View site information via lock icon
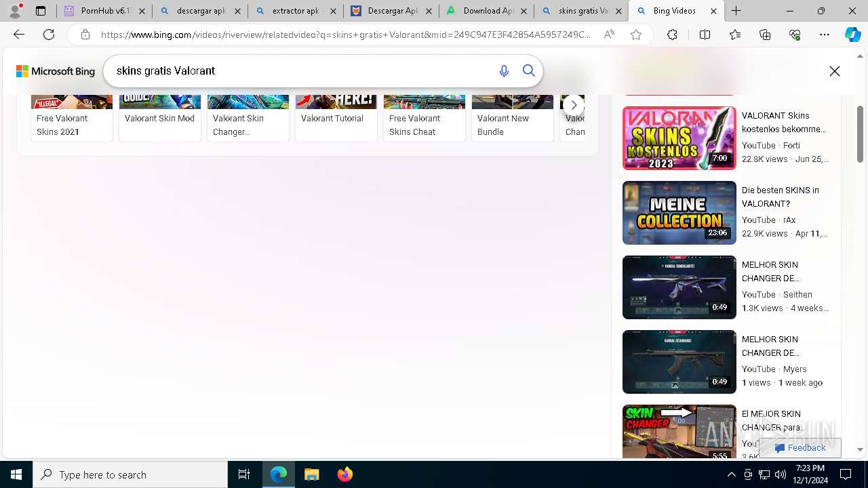868x488 pixels. point(85,35)
